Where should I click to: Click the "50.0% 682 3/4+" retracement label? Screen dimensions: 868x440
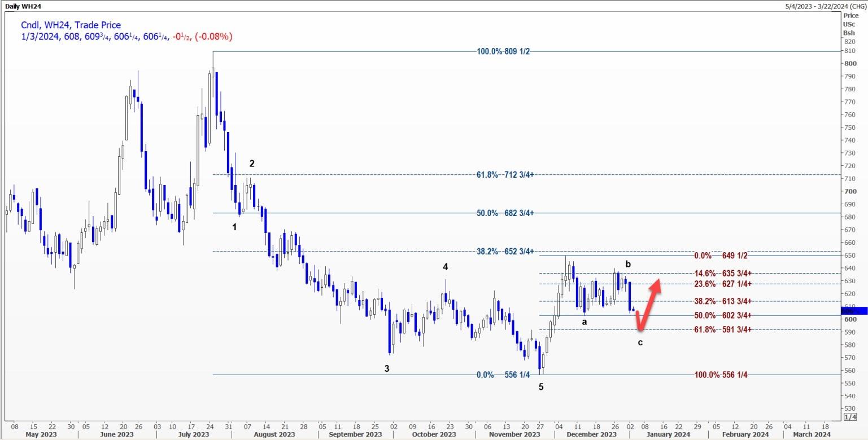(505, 213)
